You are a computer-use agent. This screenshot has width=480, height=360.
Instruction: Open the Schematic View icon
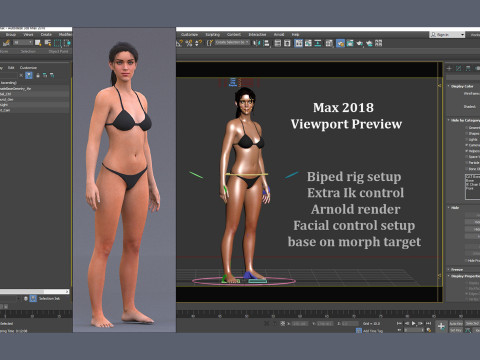pos(318,43)
